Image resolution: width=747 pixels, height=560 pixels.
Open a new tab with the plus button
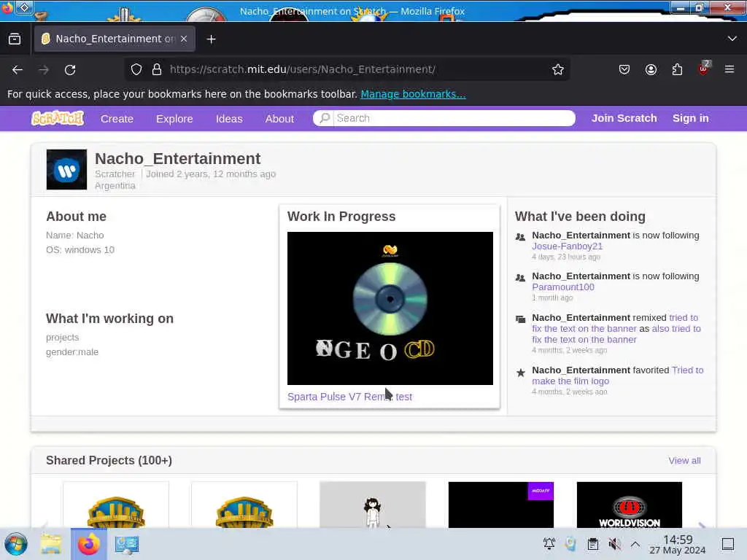click(211, 39)
